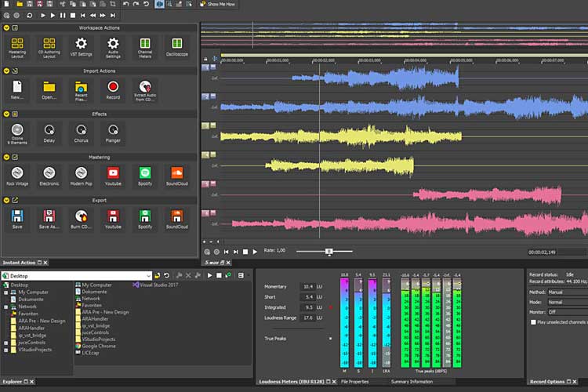Play audio in the 5.wav window transport
Image resolution: width=588 pixels, height=392 pixels.
pyautogui.click(x=255, y=252)
